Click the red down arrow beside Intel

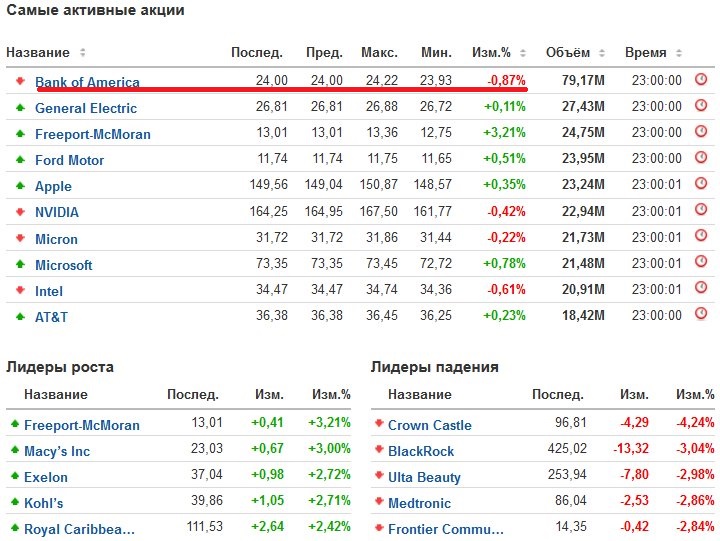pyautogui.click(x=19, y=290)
